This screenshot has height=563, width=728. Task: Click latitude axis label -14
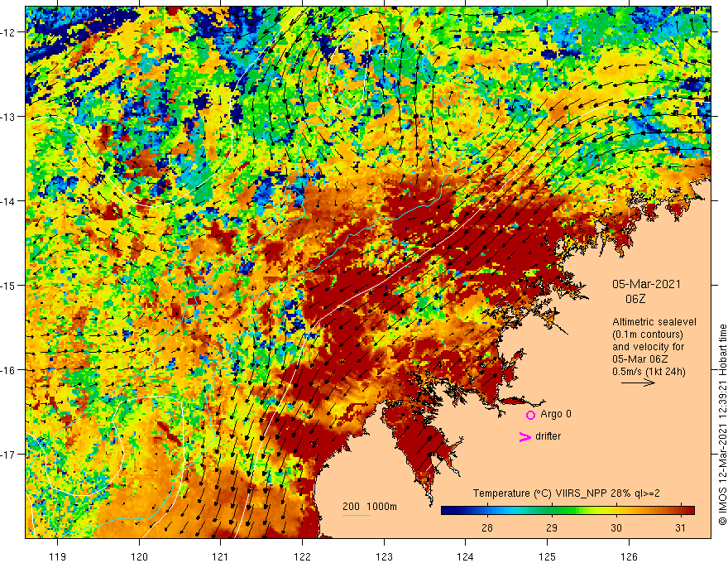pyautogui.click(x=8, y=201)
